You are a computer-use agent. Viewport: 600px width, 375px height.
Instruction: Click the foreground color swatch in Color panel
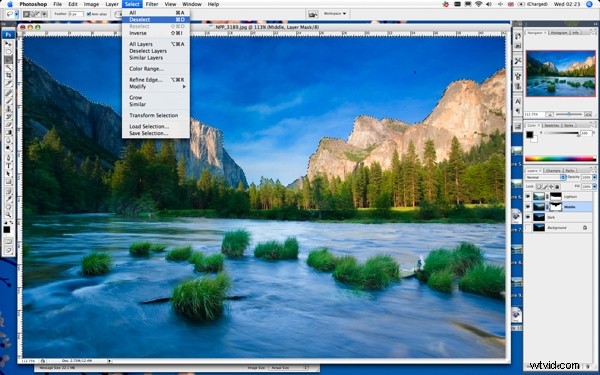530,135
